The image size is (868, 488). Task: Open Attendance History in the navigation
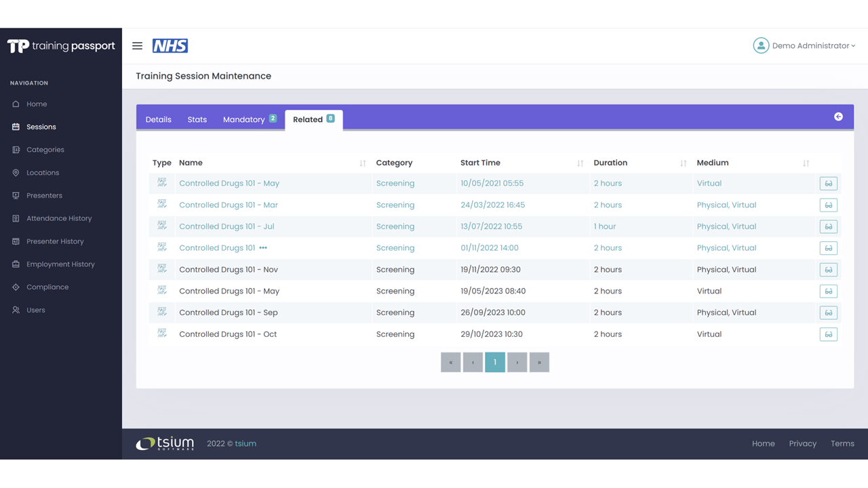[59, 219]
